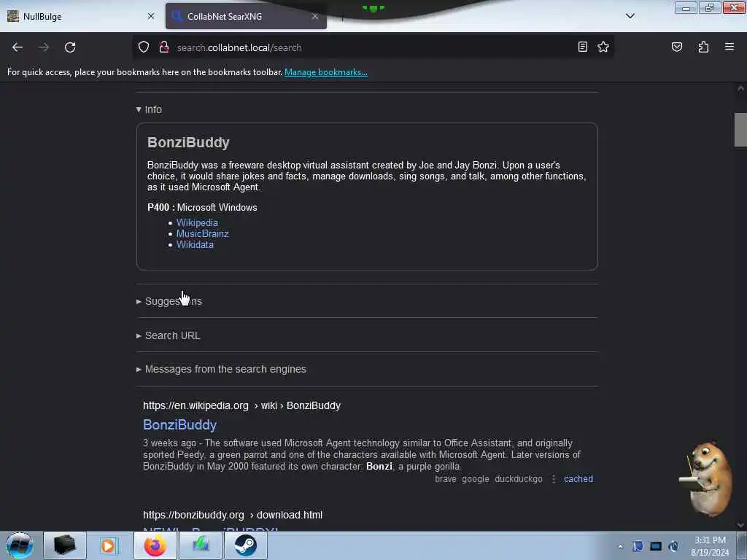This screenshot has height=560, width=747.
Task: Click the en.wikipedia.org result URL
Action: click(241, 405)
